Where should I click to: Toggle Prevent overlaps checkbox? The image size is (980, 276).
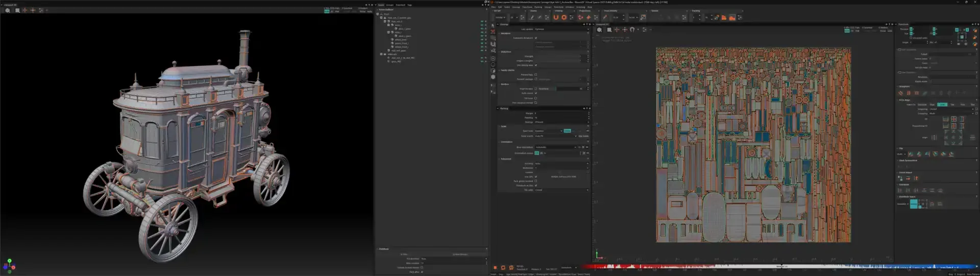(536, 79)
